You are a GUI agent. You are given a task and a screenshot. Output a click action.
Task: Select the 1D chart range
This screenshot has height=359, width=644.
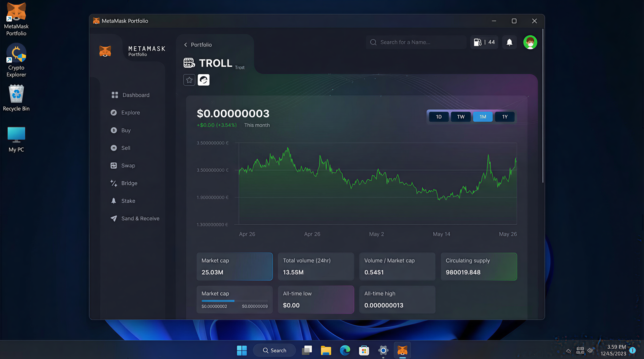click(x=438, y=117)
